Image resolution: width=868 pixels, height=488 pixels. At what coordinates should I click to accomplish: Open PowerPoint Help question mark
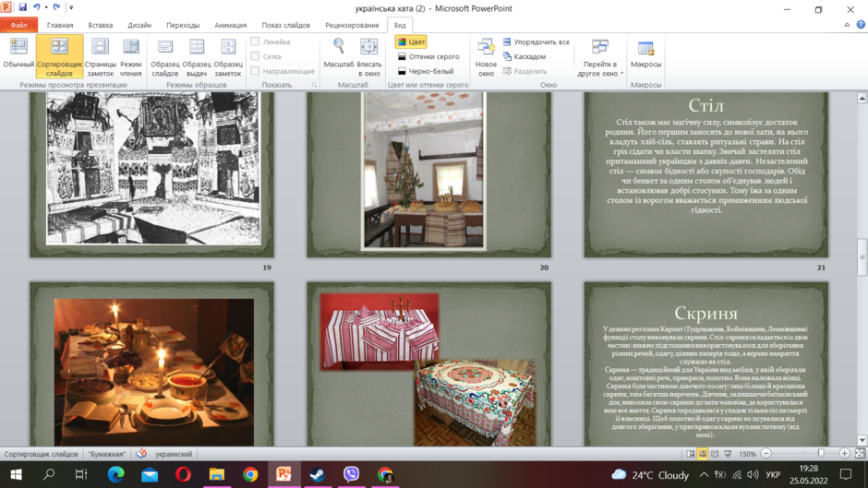[x=861, y=25]
